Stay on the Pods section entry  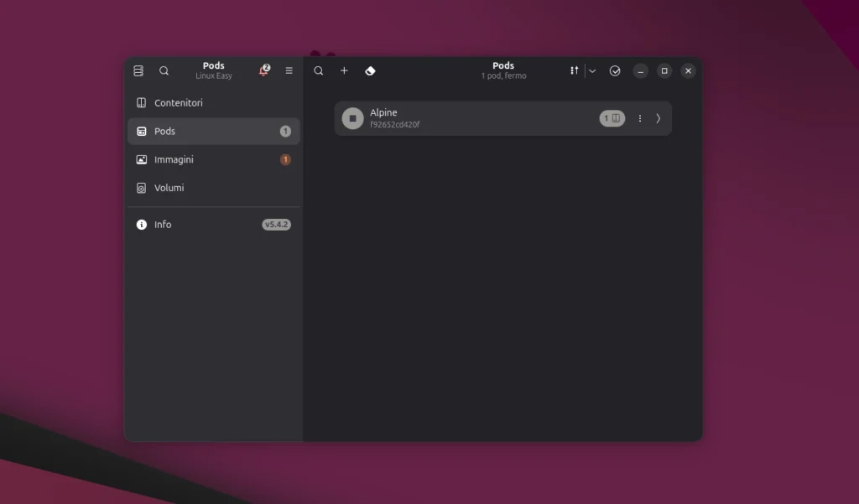point(164,131)
